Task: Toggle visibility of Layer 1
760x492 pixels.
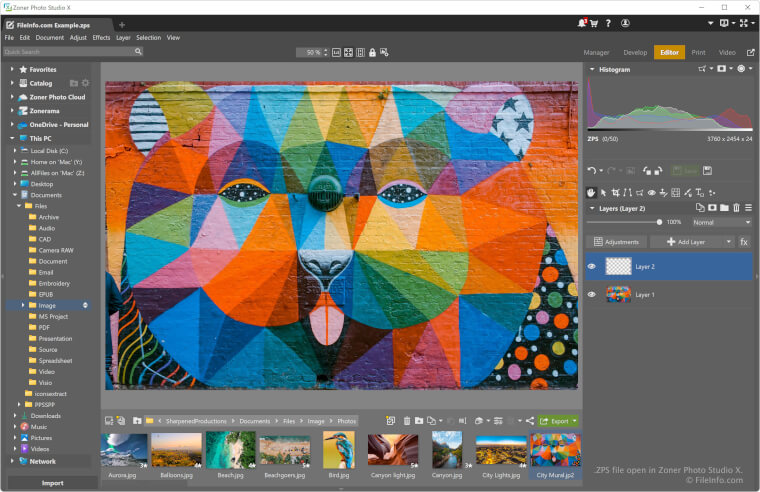Action: 591,295
